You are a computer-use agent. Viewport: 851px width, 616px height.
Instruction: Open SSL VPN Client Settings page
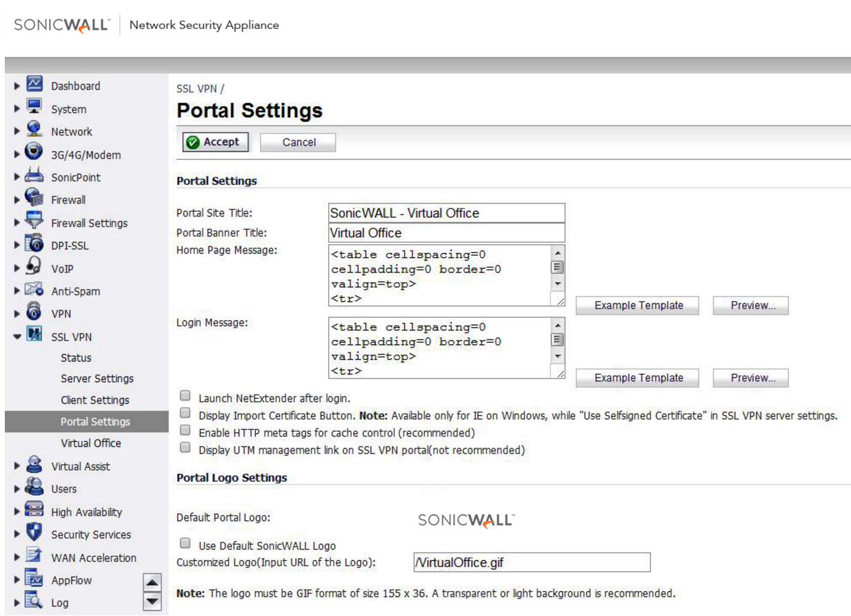pyautogui.click(x=95, y=400)
